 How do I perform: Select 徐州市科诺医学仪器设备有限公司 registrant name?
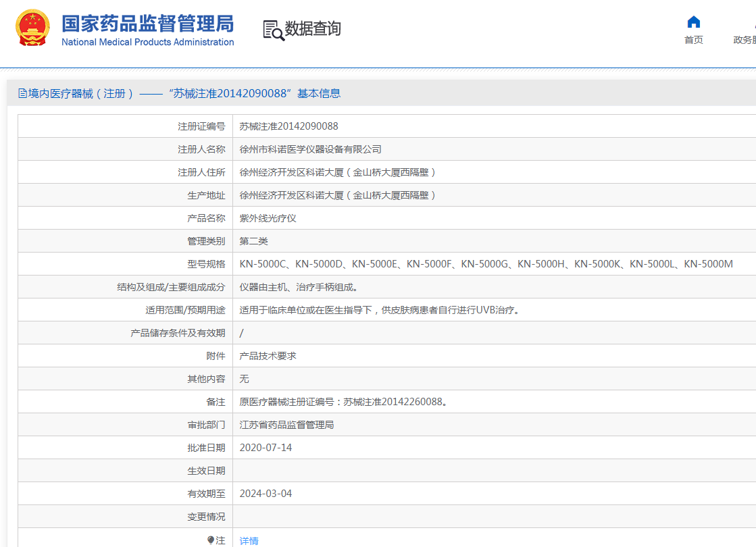click(x=310, y=149)
